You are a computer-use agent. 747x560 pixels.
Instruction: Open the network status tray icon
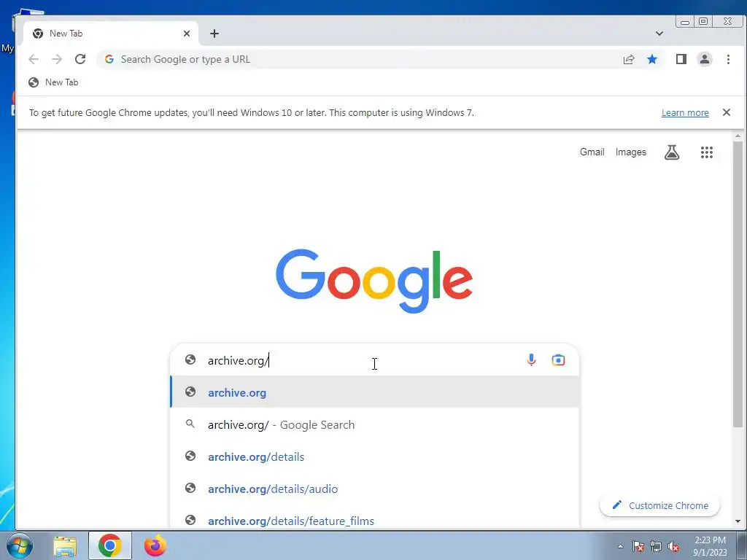pyautogui.click(x=656, y=546)
